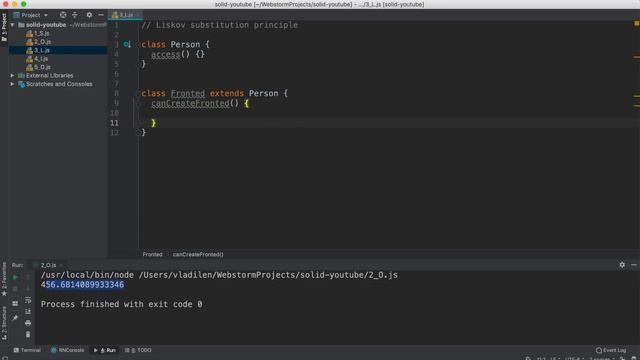The width and height of the screenshot is (640, 360).
Task: Hide the Project panel with minus icon
Action: (x=101, y=15)
